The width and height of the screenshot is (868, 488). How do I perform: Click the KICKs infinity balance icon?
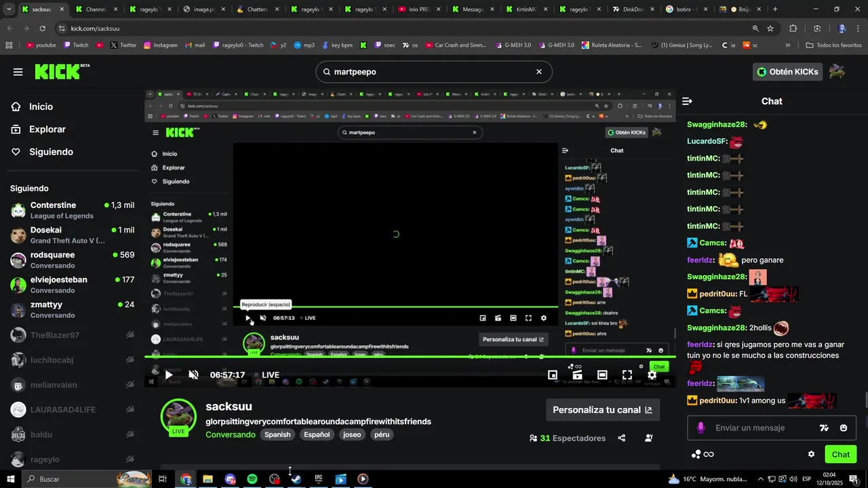[x=703, y=454]
